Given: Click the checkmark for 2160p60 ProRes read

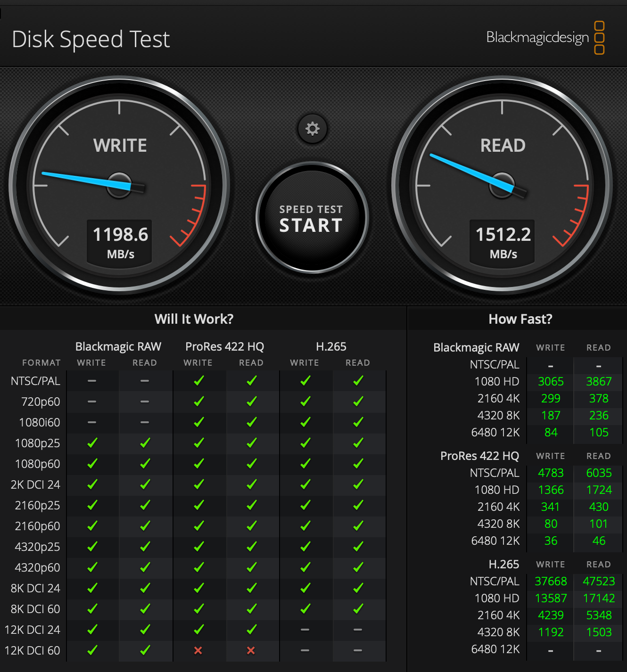Looking at the screenshot, I should point(251,525).
